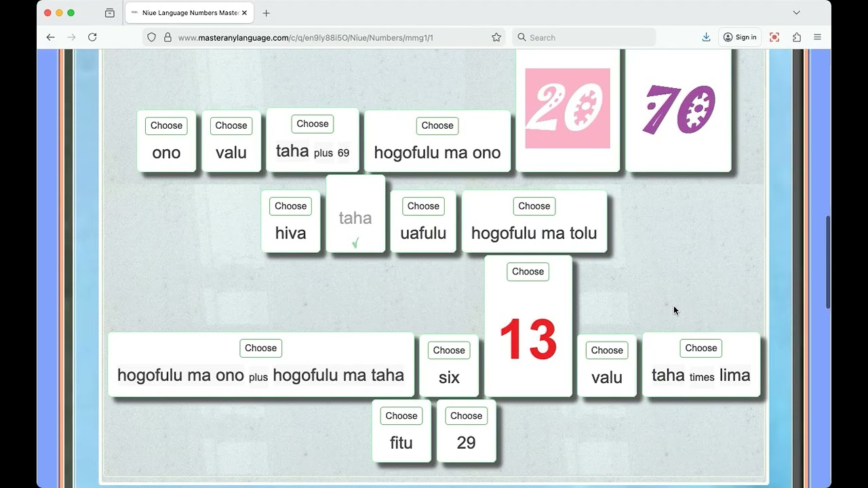Screen dimensions: 868x488
Task: Click Sign in button in toolbar
Action: (740, 37)
